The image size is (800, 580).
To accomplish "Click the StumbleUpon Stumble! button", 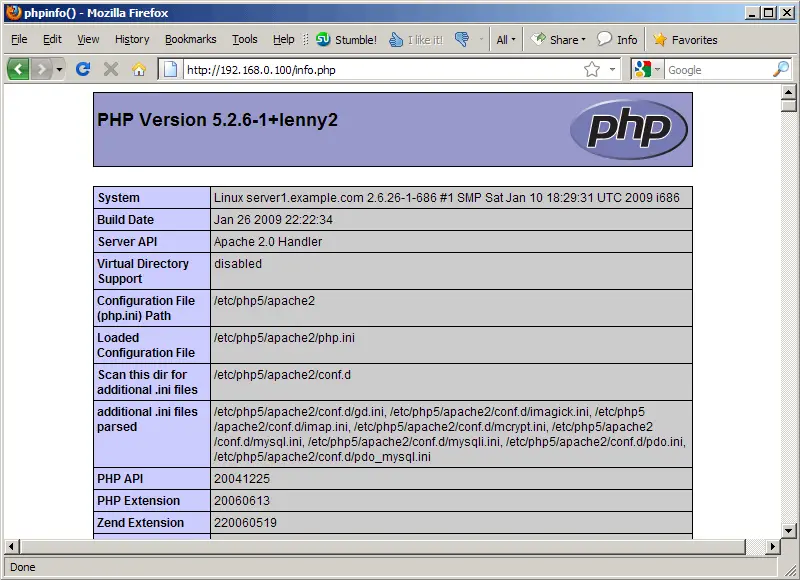I will 346,39.
